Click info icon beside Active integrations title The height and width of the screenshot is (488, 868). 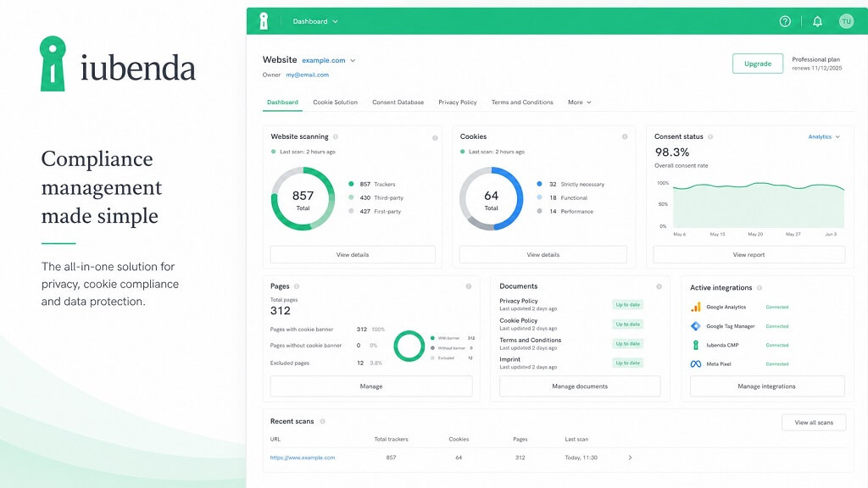[759, 288]
